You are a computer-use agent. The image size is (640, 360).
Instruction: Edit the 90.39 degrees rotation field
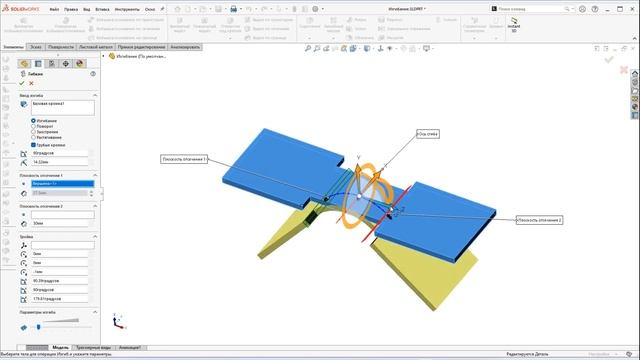[60, 281]
